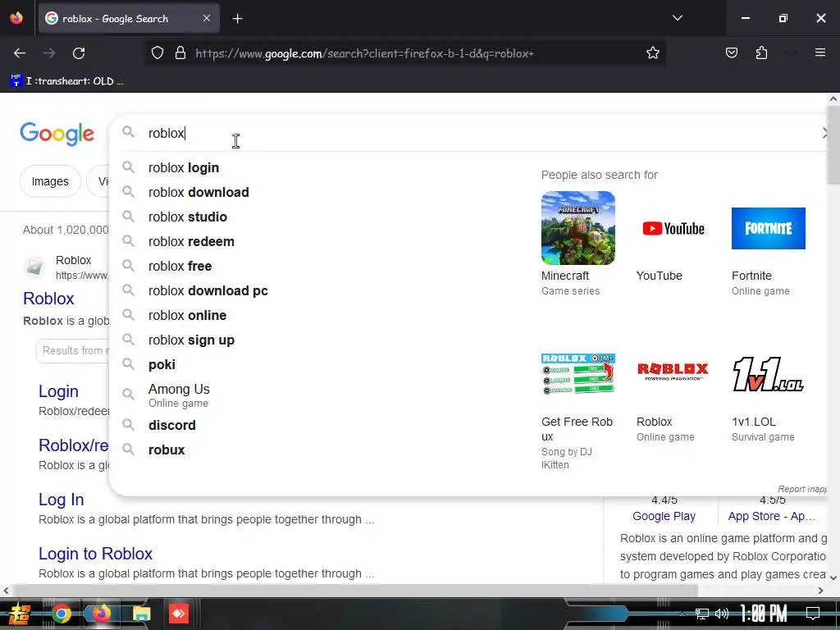Reload the current page
Screen dimensions: 840x630
click(x=79, y=53)
